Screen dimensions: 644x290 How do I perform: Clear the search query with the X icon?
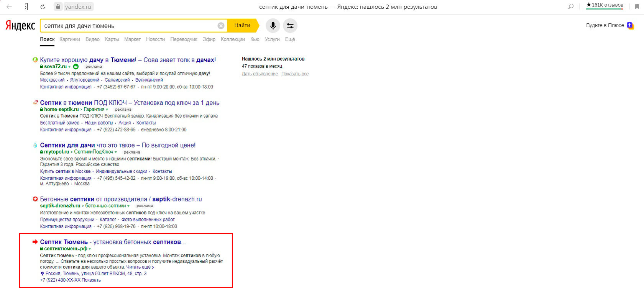pos(221,26)
